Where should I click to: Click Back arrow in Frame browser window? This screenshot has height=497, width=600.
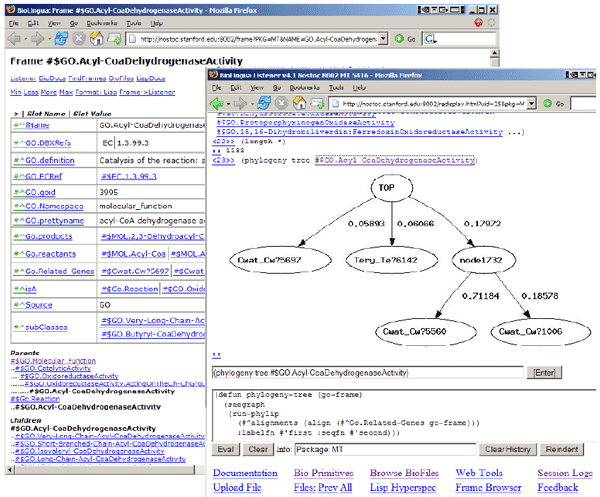pos(15,39)
